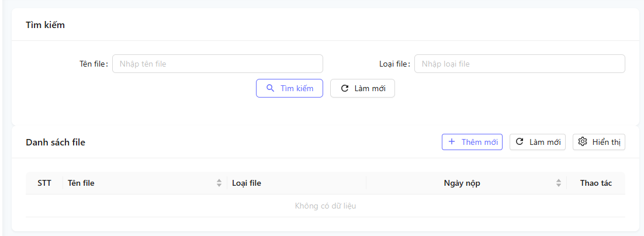Click the Không có dữ liệu empty row
This screenshot has height=236, width=644.
point(326,206)
